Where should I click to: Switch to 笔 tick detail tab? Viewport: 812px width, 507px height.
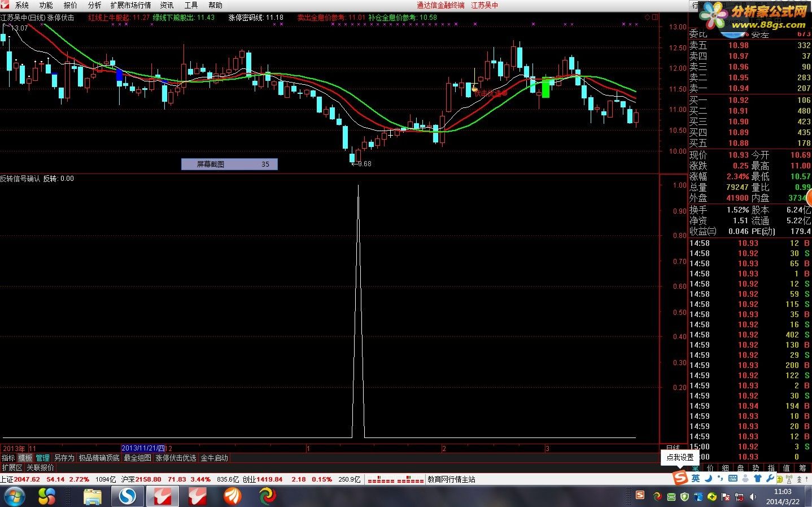695,468
